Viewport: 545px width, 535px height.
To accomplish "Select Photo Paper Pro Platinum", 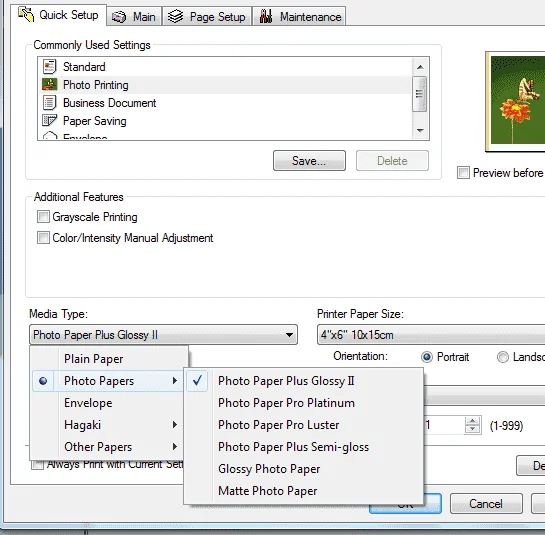I will click(304, 403).
